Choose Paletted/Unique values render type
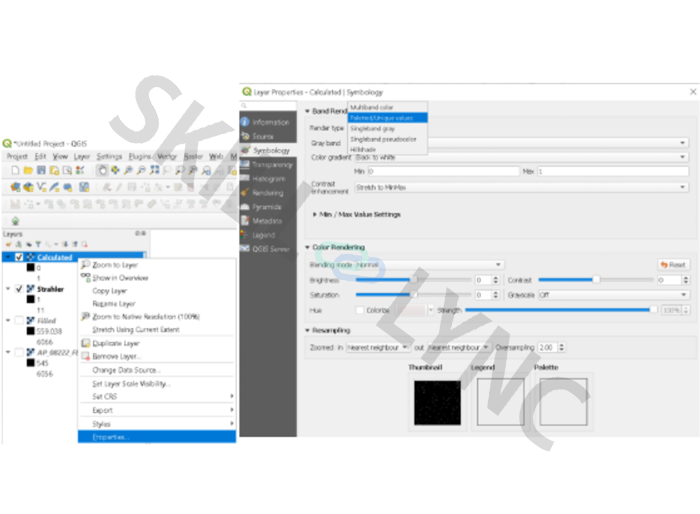The image size is (700, 514). [388, 118]
